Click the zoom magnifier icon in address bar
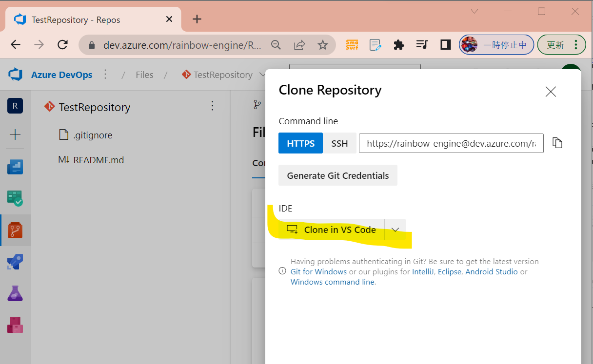593x364 pixels. [276, 45]
